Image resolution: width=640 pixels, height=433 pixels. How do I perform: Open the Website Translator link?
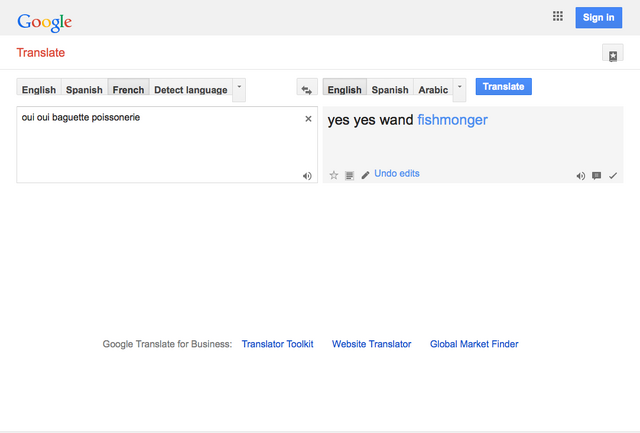click(371, 344)
